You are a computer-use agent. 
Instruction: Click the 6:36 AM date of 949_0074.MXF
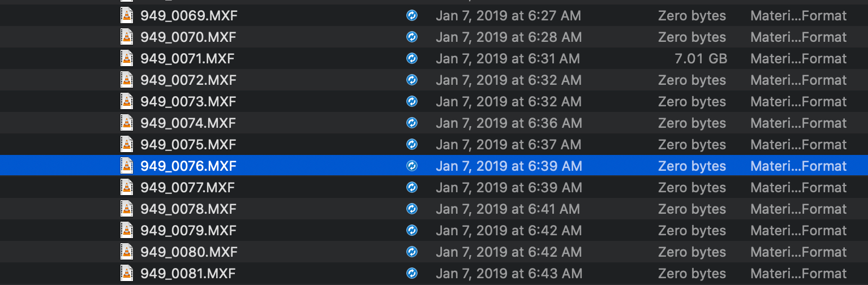point(508,123)
